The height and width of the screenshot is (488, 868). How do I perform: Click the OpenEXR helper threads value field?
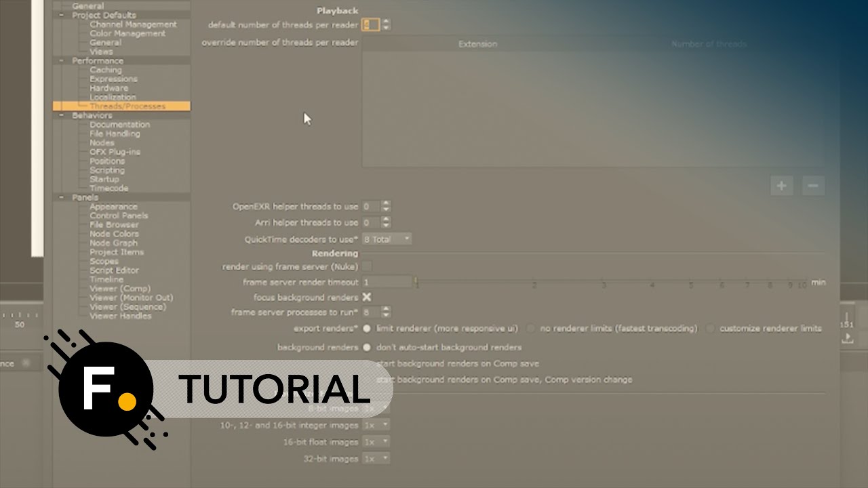[370, 207]
